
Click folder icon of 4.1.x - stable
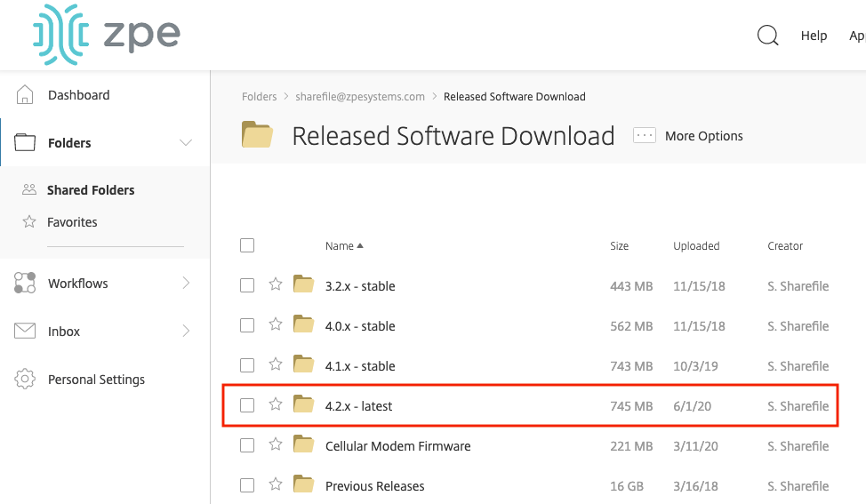pos(303,364)
